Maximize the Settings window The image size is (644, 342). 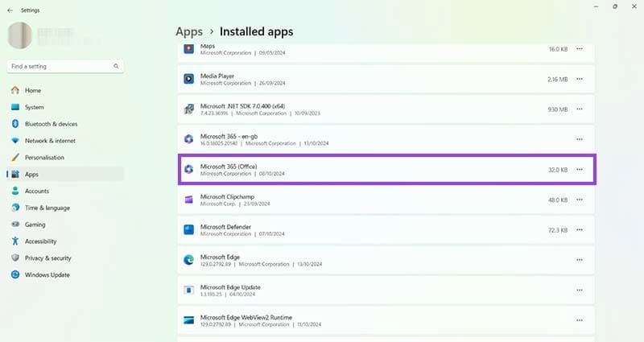pyautogui.click(x=615, y=6)
